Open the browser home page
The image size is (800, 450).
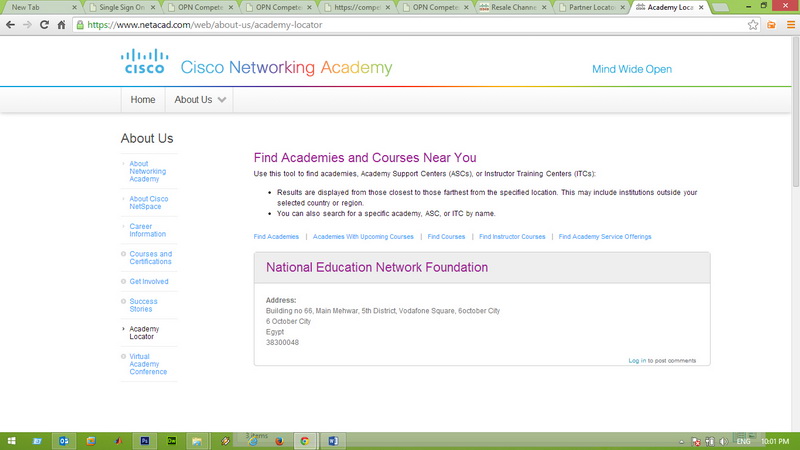coord(61,24)
